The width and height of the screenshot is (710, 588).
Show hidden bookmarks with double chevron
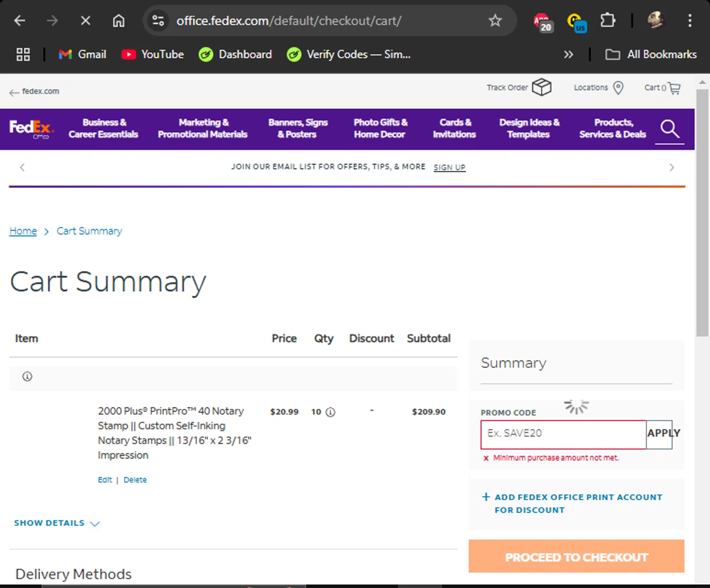click(x=568, y=54)
